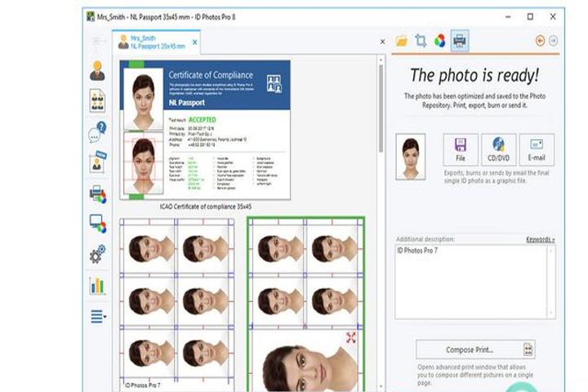Expand the hamburger menu in sidebar
The height and width of the screenshot is (392, 588).
pyautogui.click(x=98, y=317)
